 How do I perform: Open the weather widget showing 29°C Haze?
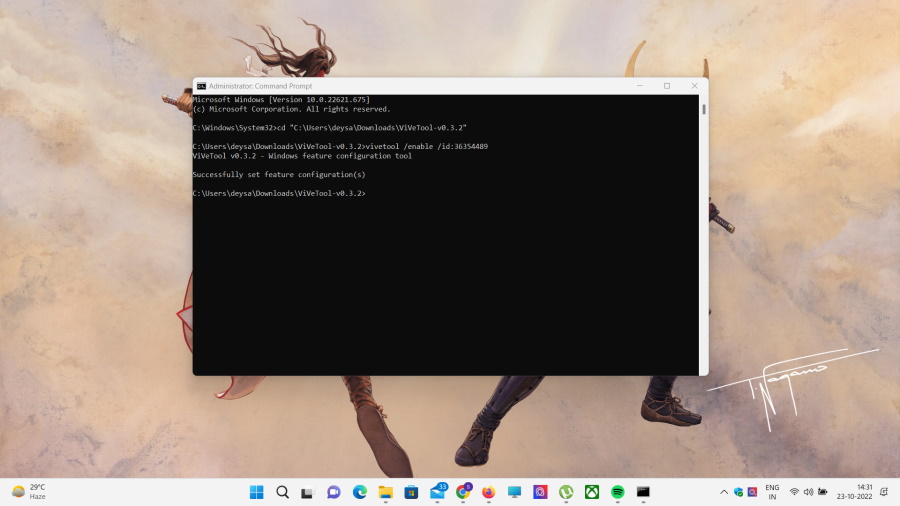(30, 492)
